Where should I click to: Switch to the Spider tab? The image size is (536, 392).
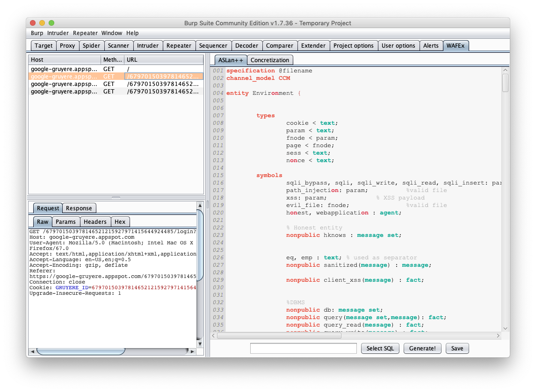pos(91,46)
